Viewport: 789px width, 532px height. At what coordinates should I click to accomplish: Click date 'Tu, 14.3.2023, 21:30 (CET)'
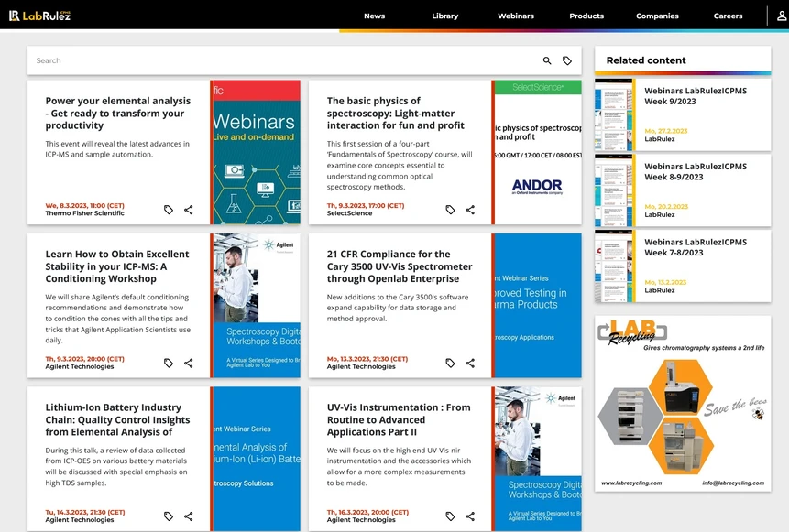pyautogui.click(x=85, y=513)
